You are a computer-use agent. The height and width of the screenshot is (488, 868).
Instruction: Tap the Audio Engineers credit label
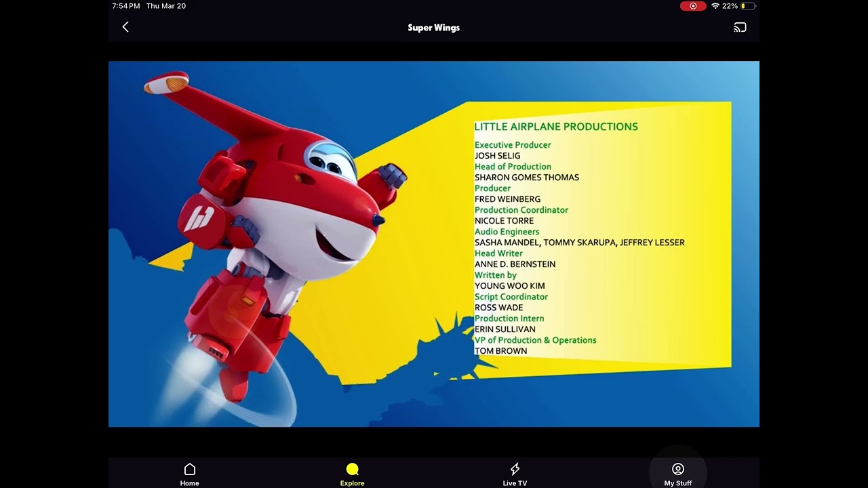(507, 232)
